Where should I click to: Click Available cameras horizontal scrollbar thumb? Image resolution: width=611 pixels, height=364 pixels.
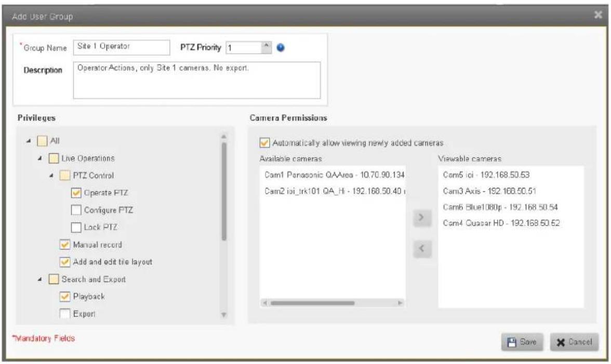(x=313, y=303)
